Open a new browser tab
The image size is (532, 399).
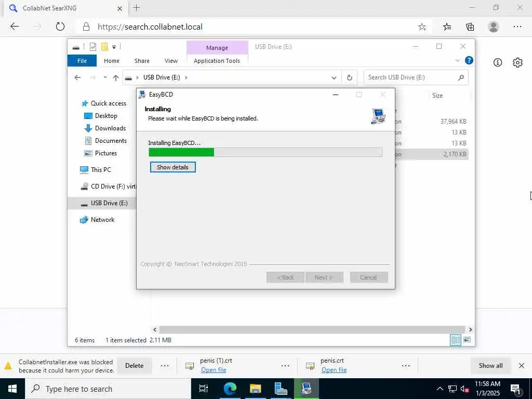[137, 8]
